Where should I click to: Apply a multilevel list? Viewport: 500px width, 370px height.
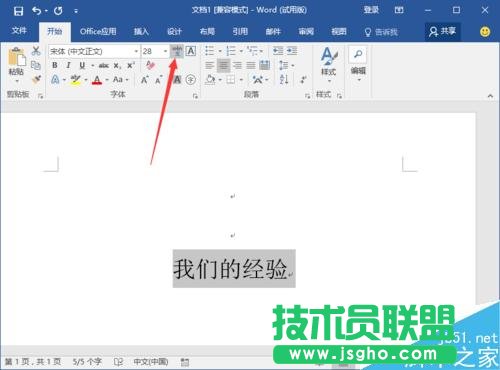252,51
